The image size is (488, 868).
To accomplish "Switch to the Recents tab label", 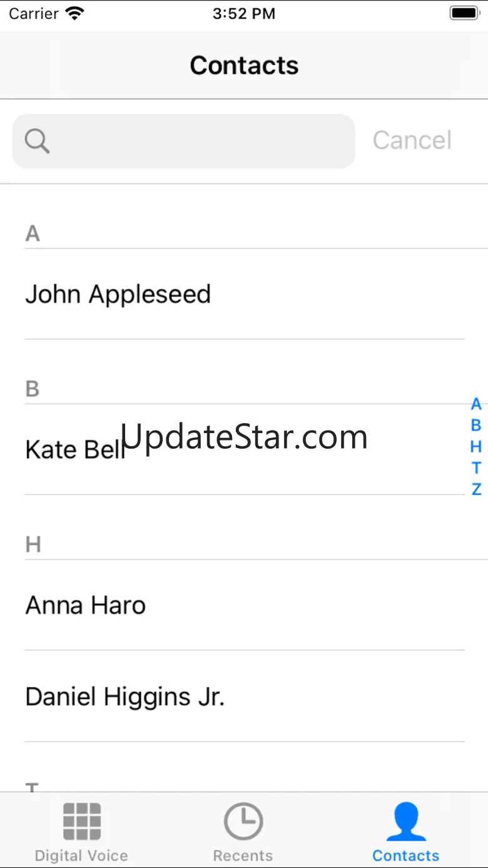I will pyautogui.click(x=243, y=855).
